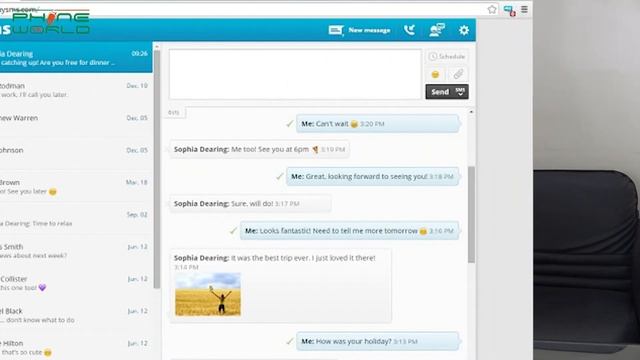Click the 'Can't wait' message bubble
This screenshot has width=640, height=360.
[378, 124]
